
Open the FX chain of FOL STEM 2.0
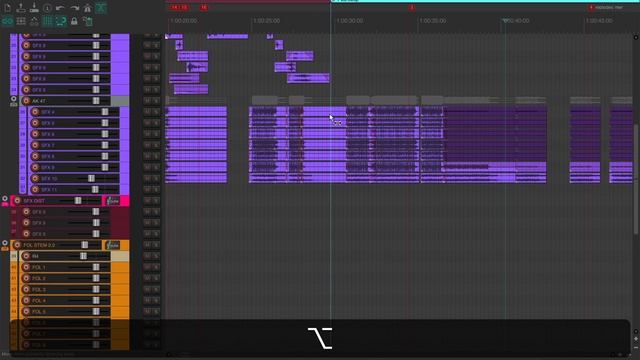113,245
